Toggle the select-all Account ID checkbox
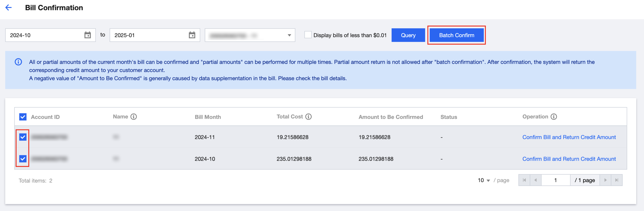Image resolution: width=644 pixels, height=211 pixels. (23, 117)
